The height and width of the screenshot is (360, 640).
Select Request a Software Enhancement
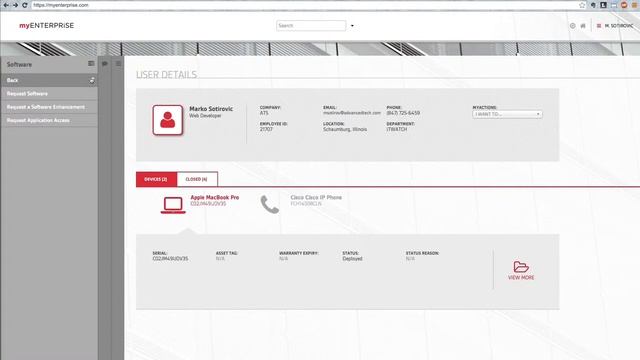click(x=49, y=107)
